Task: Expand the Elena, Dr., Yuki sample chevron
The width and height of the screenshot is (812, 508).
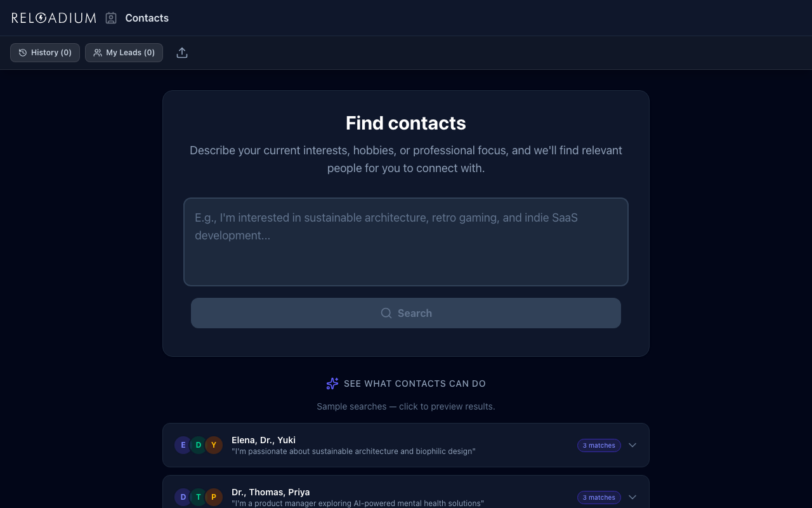Action: point(632,445)
